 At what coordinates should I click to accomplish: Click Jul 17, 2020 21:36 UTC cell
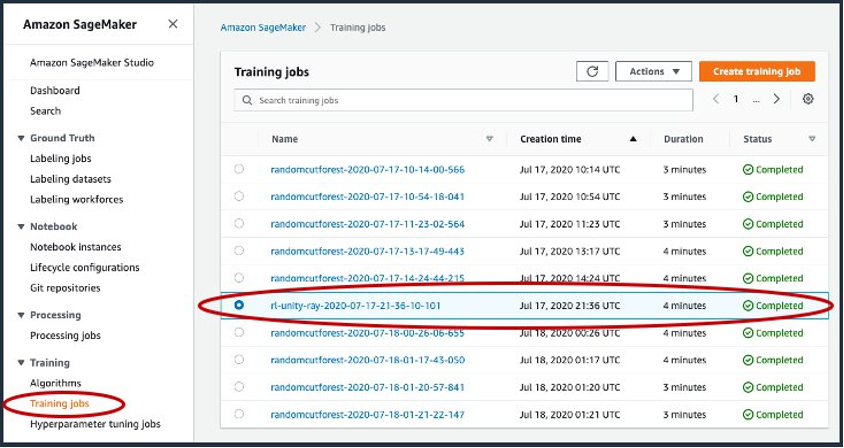coord(570,306)
